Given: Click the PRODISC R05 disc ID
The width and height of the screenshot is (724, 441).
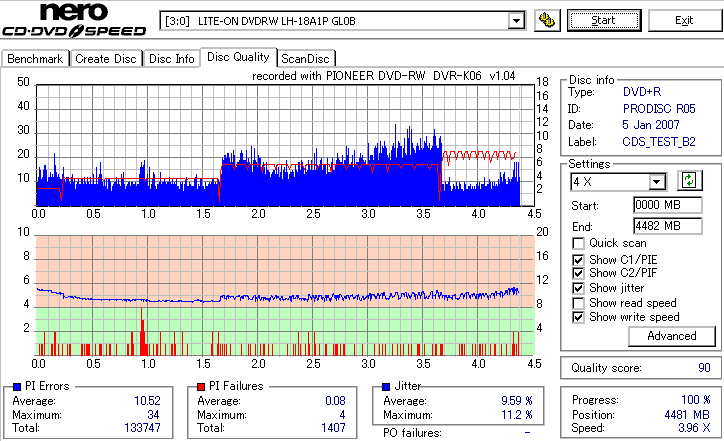Looking at the screenshot, I should coord(659,109).
